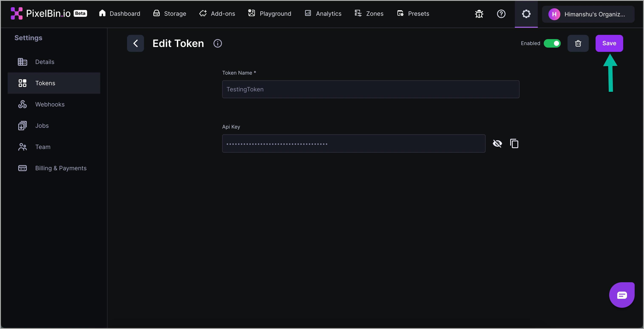
Task: Delete token with trash icon
Action: [578, 43]
